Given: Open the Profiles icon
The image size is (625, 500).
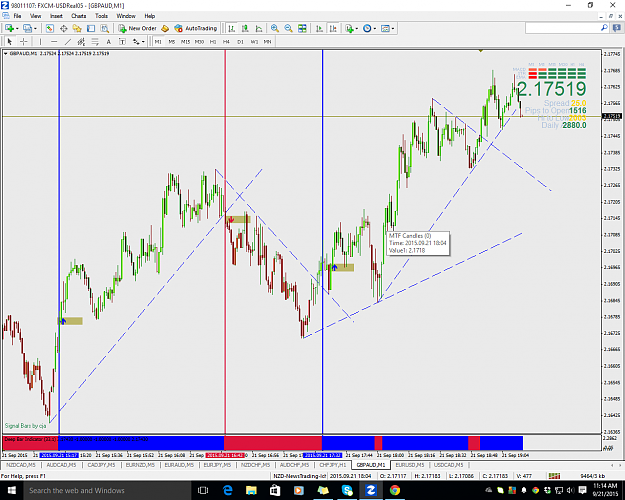Looking at the screenshot, I should (28, 28).
